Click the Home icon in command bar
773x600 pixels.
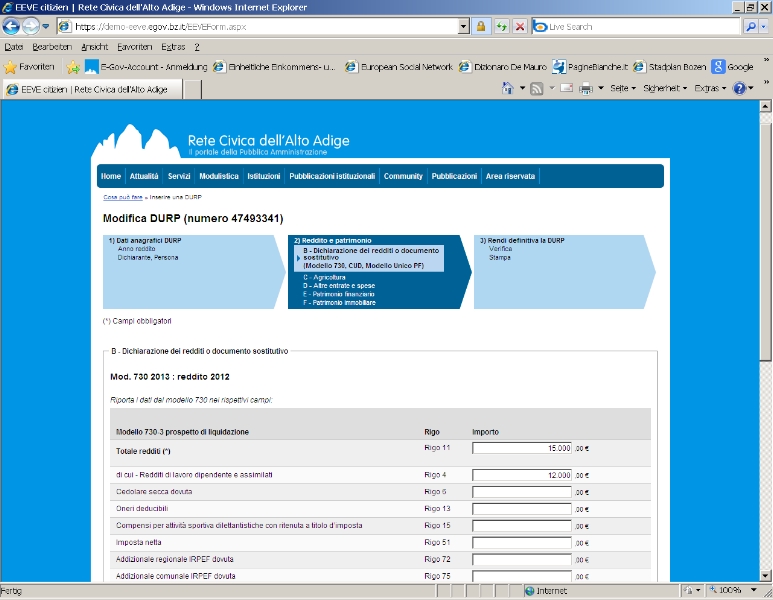pos(507,88)
